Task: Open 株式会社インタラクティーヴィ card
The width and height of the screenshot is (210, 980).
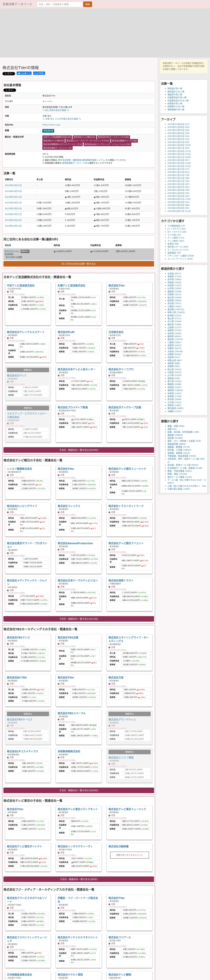Action: tap(75, 846)
